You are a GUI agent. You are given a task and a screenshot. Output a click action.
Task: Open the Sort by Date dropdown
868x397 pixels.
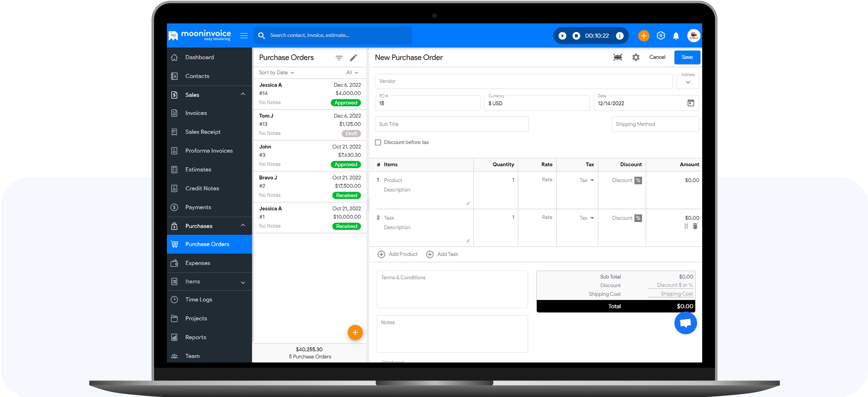[x=276, y=72]
